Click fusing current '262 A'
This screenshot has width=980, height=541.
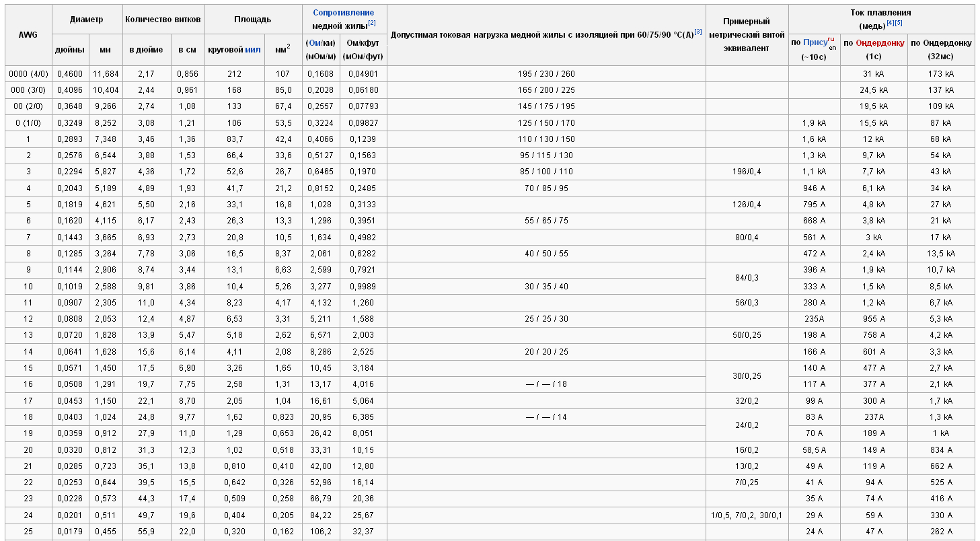941,532
